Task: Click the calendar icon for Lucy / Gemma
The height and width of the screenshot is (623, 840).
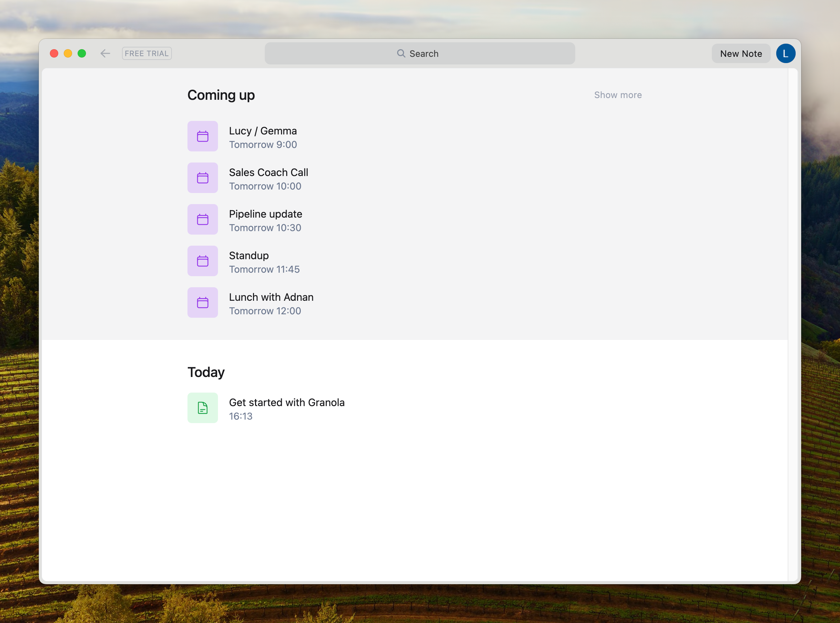Action: [x=203, y=136]
